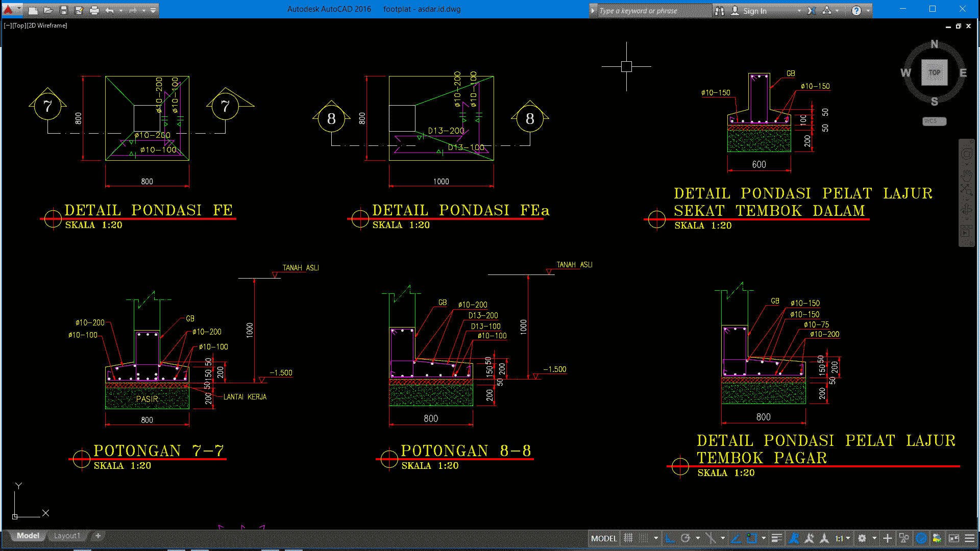Viewport: 980px width, 551px height.
Task: Click the [Top] view control
Action: tap(19, 26)
